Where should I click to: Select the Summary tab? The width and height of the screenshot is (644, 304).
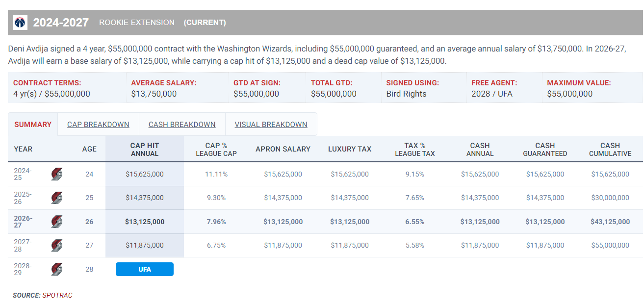click(x=33, y=125)
